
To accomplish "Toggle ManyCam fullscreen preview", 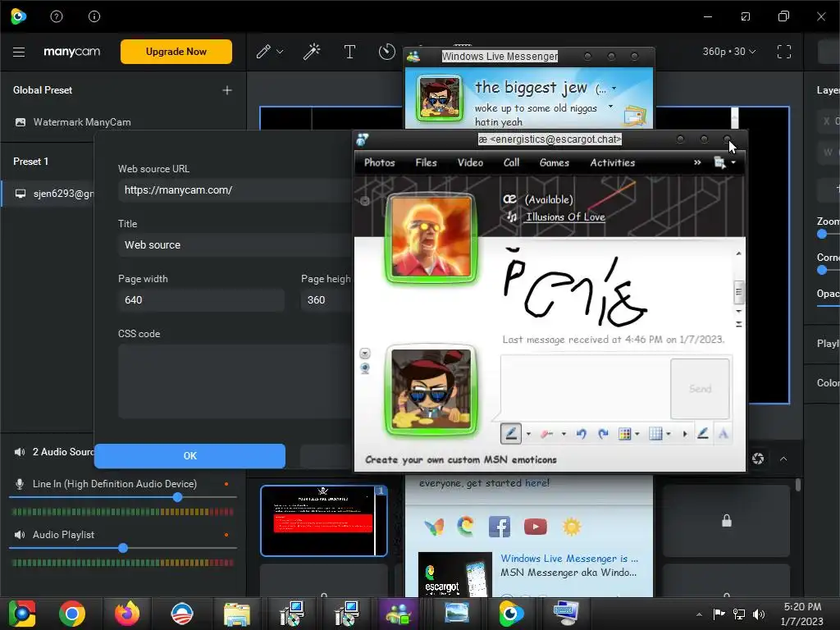I will (x=783, y=52).
